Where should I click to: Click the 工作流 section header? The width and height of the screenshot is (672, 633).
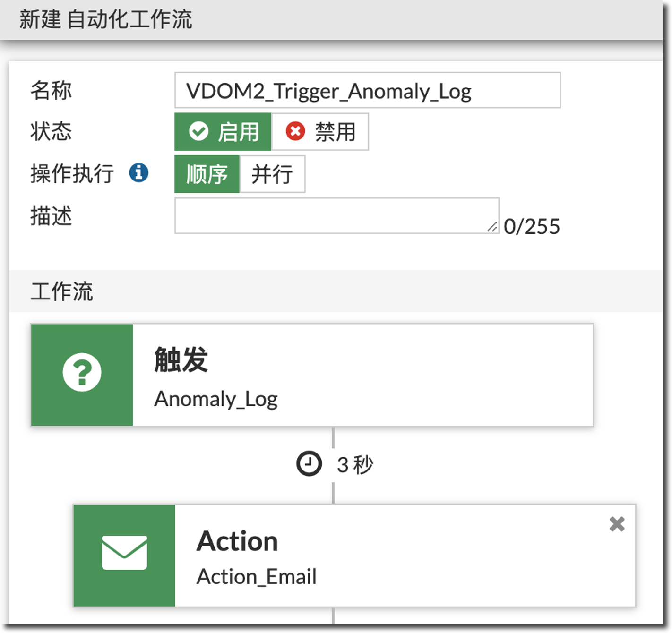(62, 291)
